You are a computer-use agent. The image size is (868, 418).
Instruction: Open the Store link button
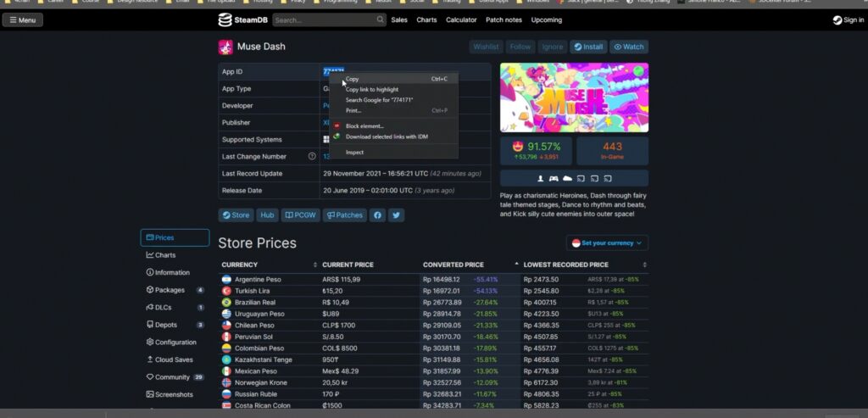(x=236, y=215)
